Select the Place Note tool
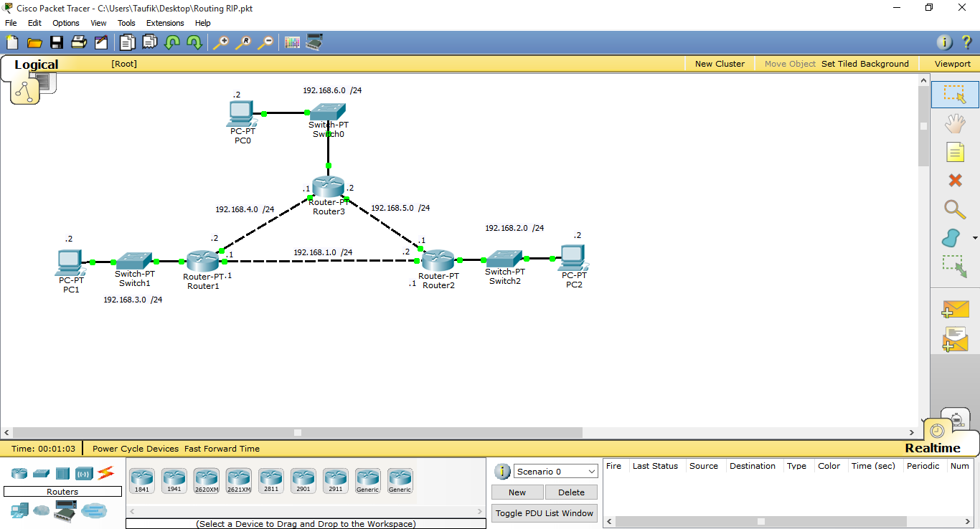The width and height of the screenshot is (980, 529). tap(955, 151)
